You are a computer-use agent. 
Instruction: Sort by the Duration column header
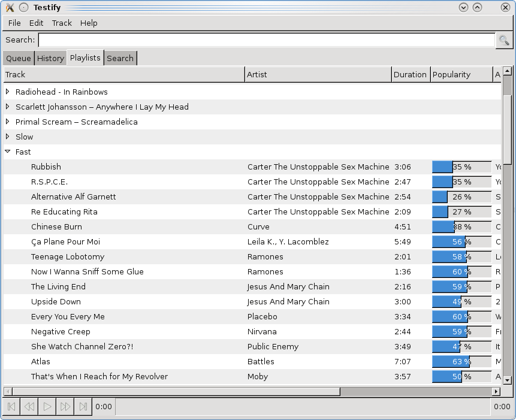click(410, 74)
